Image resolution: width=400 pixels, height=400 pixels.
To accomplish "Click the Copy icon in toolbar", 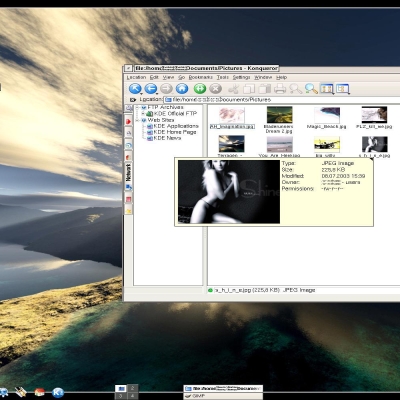I will [249, 89].
